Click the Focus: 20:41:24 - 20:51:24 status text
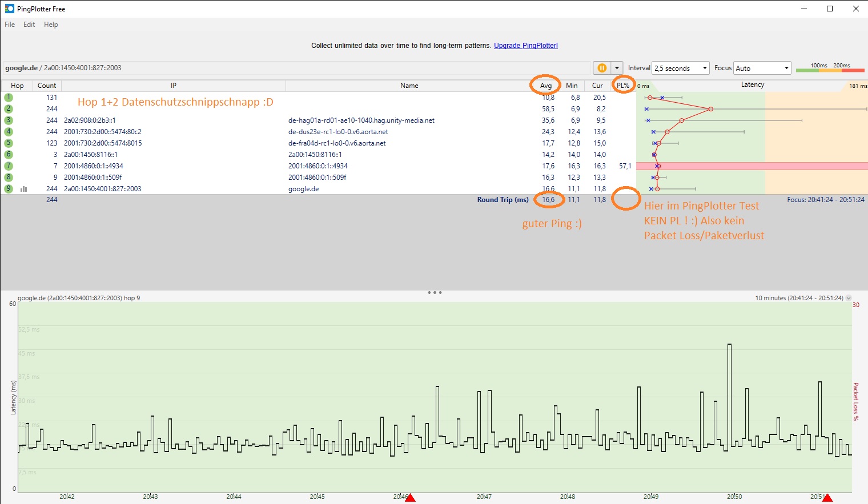868x504 pixels. 826,200
